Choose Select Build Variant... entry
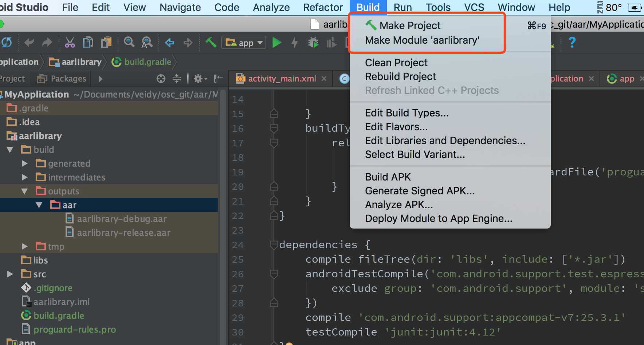This screenshot has width=644, height=345. [x=450, y=154]
